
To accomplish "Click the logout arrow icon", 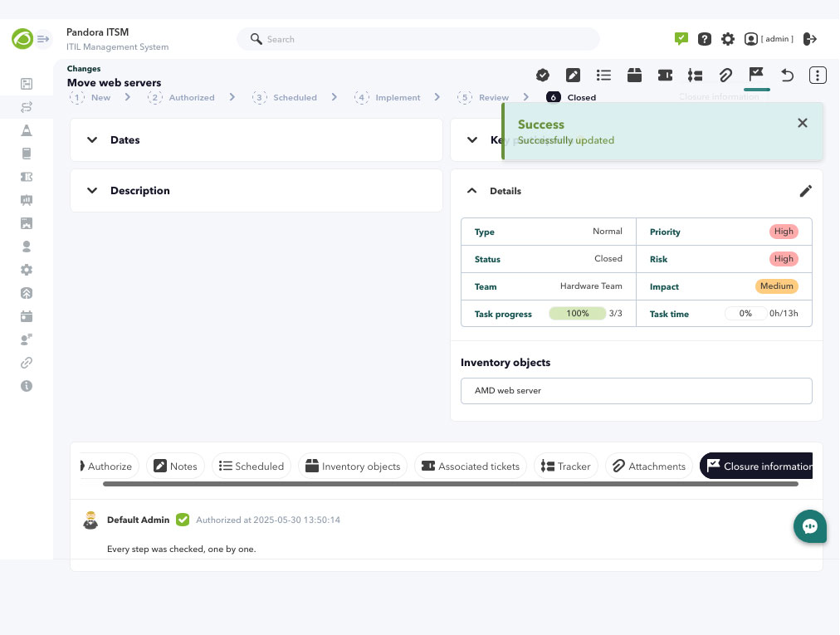I will click(810, 39).
